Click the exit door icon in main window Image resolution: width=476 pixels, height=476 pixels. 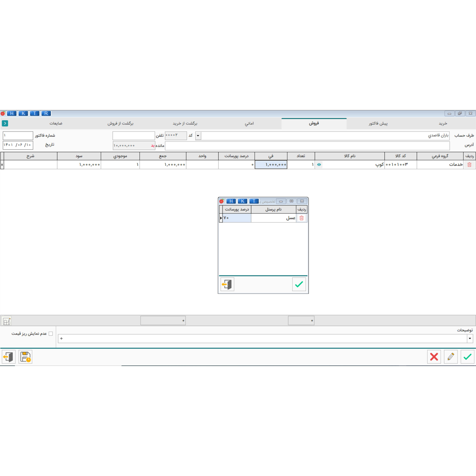tap(9, 357)
